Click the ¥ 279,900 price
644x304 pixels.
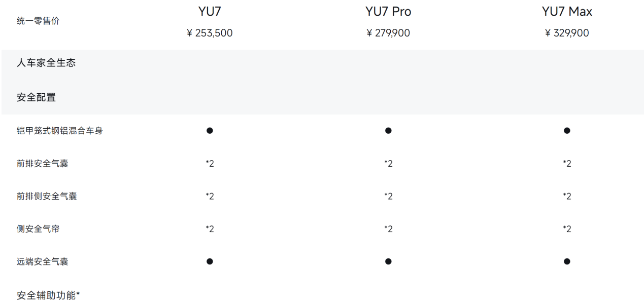[x=388, y=33]
